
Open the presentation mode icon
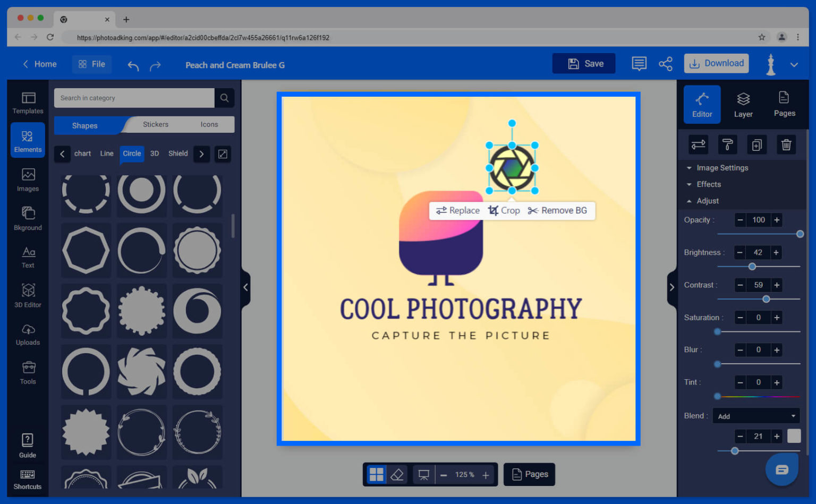tap(422, 474)
